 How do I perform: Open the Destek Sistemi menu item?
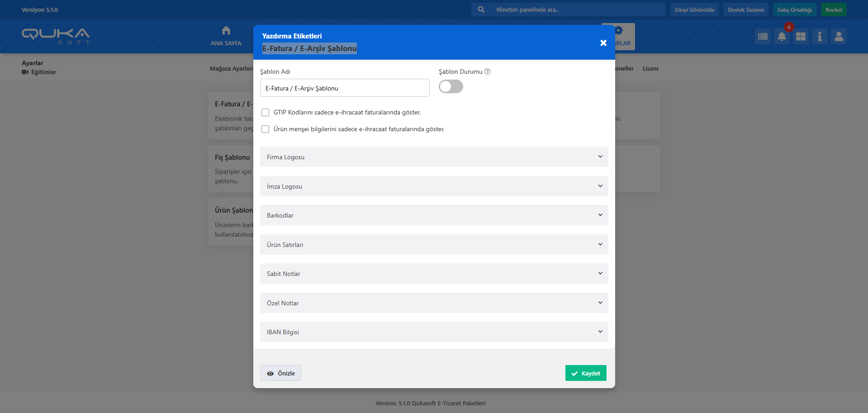tap(745, 9)
